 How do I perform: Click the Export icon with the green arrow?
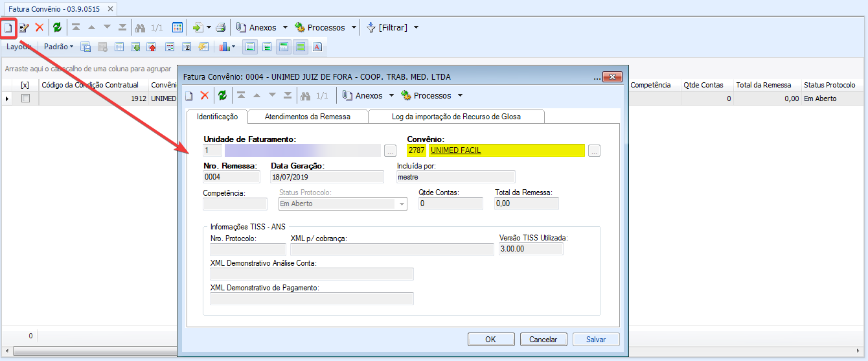198,28
